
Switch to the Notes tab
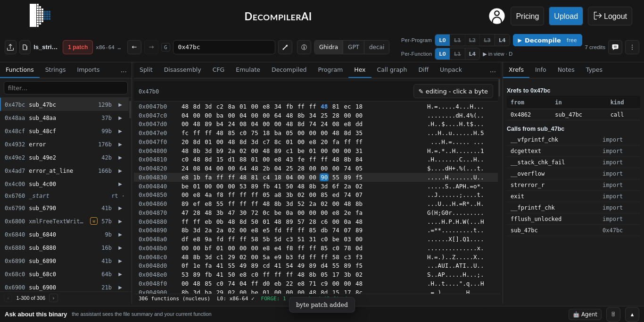point(566,70)
